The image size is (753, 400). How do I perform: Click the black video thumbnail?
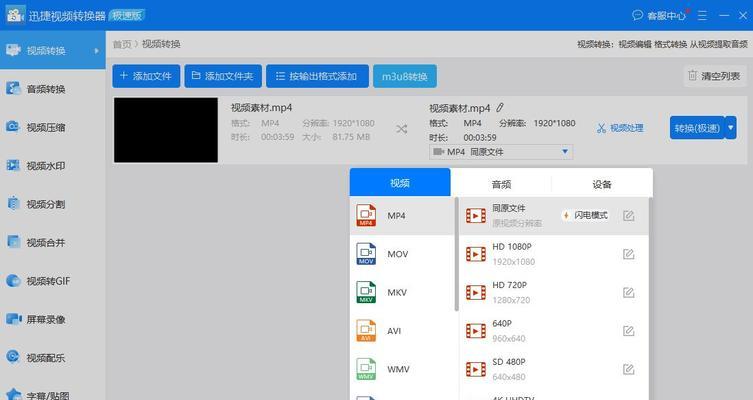click(166, 130)
